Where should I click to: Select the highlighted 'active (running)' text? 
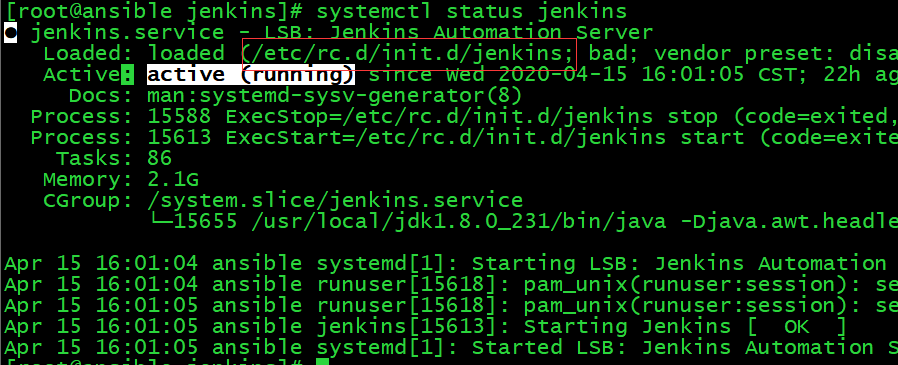(x=251, y=75)
